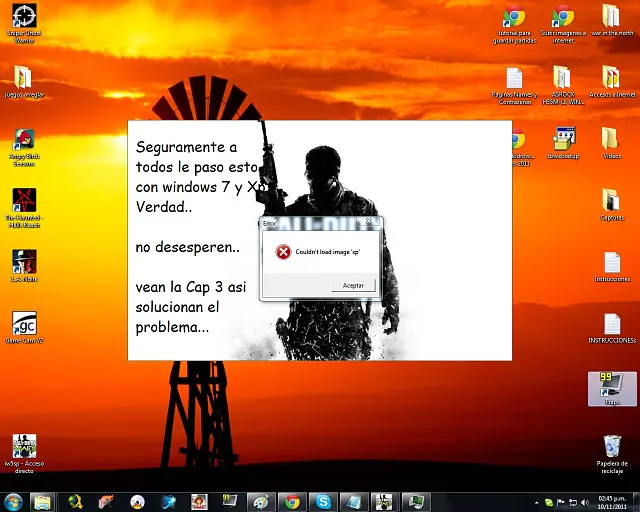Select the "tutorial para guardar partidas" Chrome shortcut
This screenshot has height=512, width=640.
[514, 24]
